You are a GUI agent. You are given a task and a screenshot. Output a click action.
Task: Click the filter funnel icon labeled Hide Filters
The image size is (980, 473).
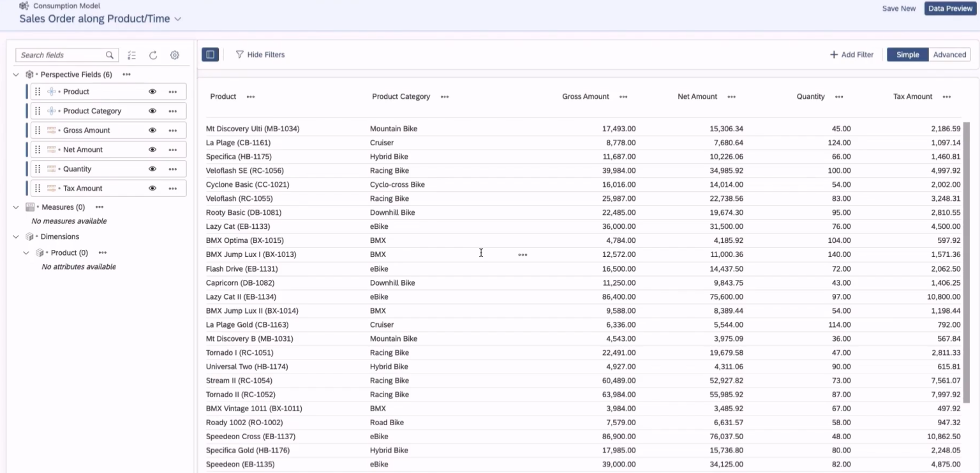click(240, 54)
